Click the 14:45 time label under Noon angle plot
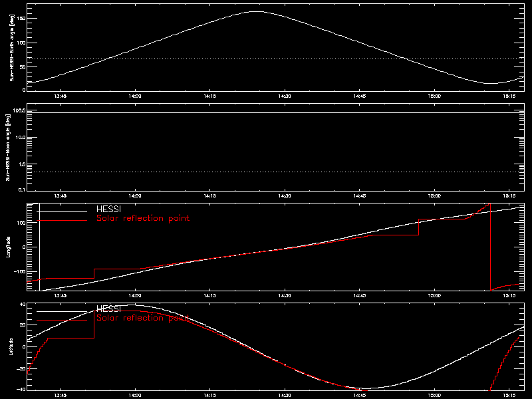The width and height of the screenshot is (532, 399). click(x=360, y=196)
